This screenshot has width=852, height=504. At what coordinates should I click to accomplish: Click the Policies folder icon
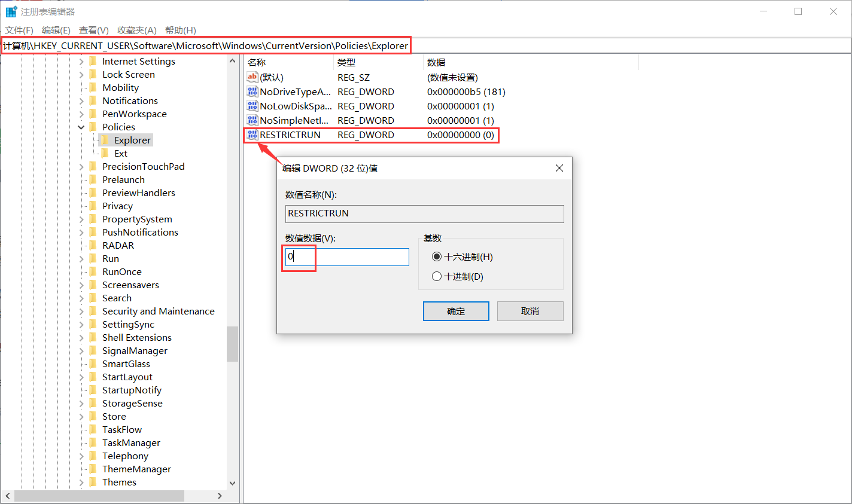(x=93, y=127)
